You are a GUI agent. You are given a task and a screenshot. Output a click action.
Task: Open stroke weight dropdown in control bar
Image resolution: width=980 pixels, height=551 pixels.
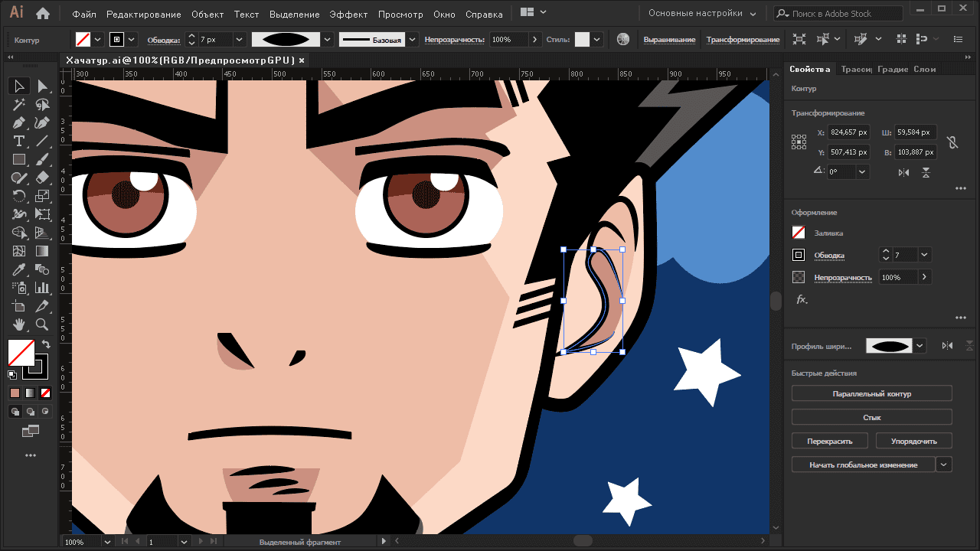(240, 39)
